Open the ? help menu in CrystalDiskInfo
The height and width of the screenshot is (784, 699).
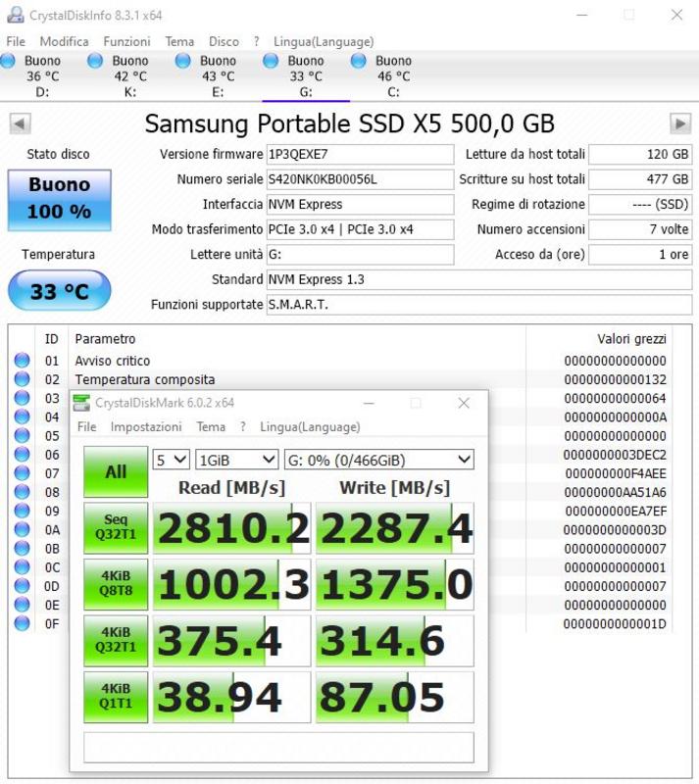(x=256, y=41)
